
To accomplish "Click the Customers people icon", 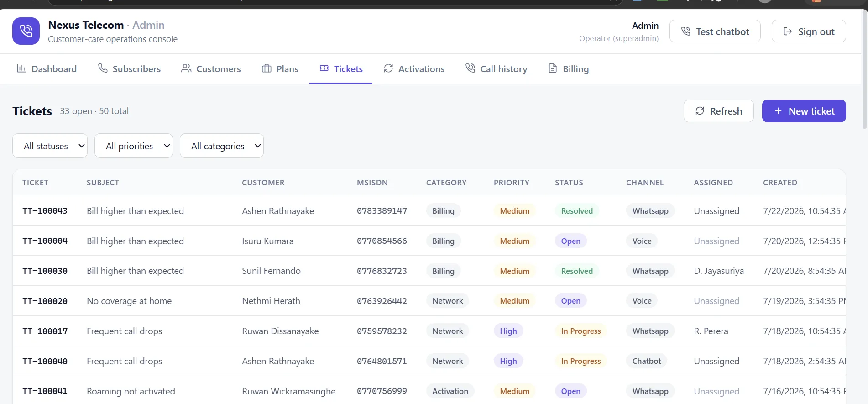I will pyautogui.click(x=186, y=68).
